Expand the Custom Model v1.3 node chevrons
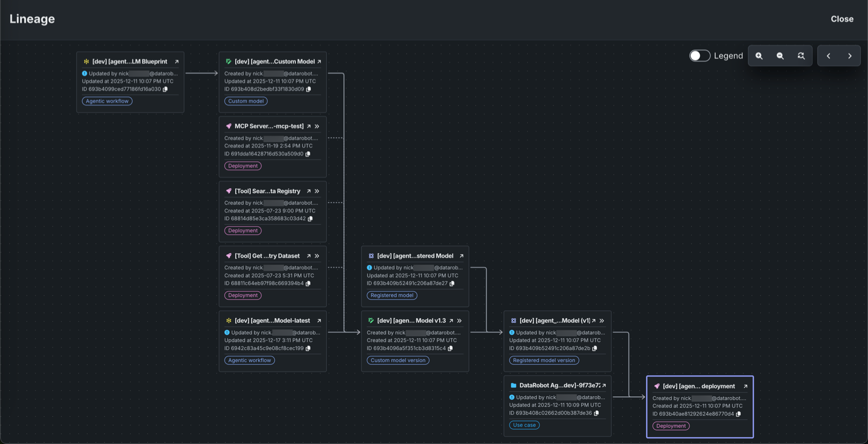This screenshot has width=868, height=444. pyautogui.click(x=460, y=321)
